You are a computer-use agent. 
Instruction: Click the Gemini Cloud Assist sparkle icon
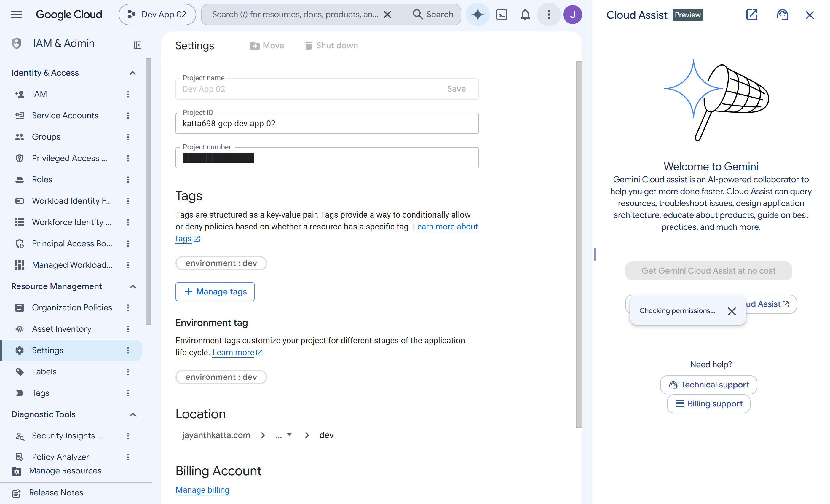477,15
